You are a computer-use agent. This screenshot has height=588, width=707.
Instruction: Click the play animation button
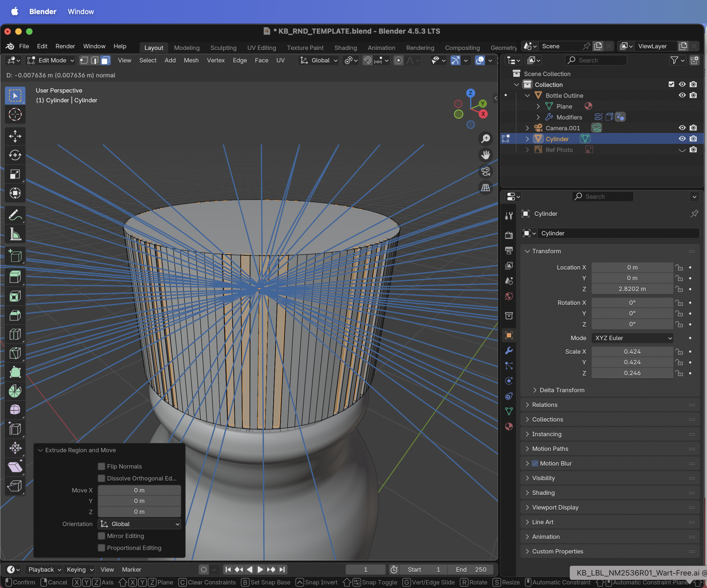(x=260, y=569)
